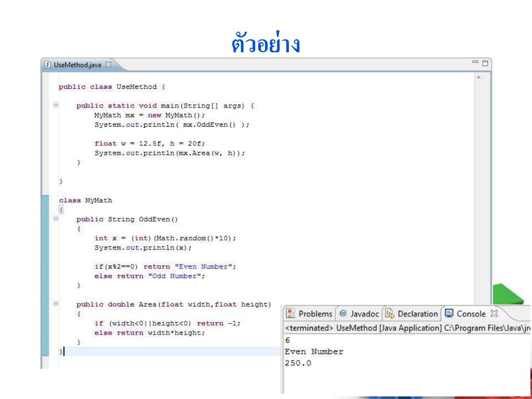Click the 'float w = 12.5f, h = 20f;' line
This screenshot has width=532, height=399.
pyautogui.click(x=150, y=144)
